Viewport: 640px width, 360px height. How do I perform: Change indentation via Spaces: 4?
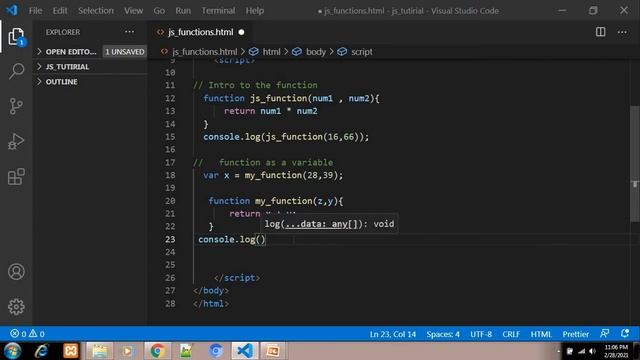pos(443,334)
